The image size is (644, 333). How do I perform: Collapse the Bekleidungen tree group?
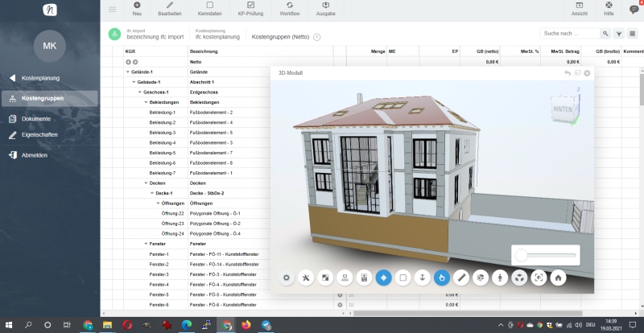[x=147, y=102]
